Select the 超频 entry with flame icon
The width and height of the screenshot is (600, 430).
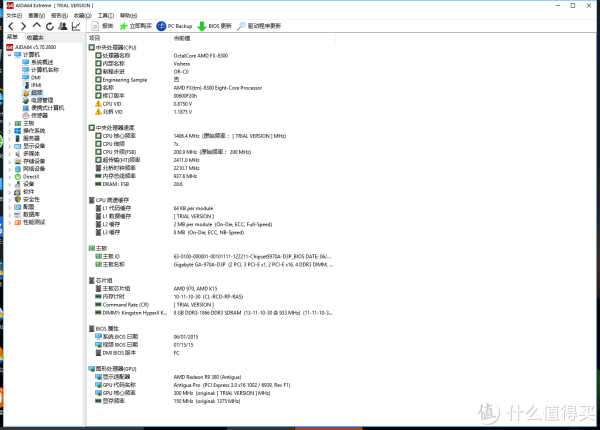coord(33,93)
